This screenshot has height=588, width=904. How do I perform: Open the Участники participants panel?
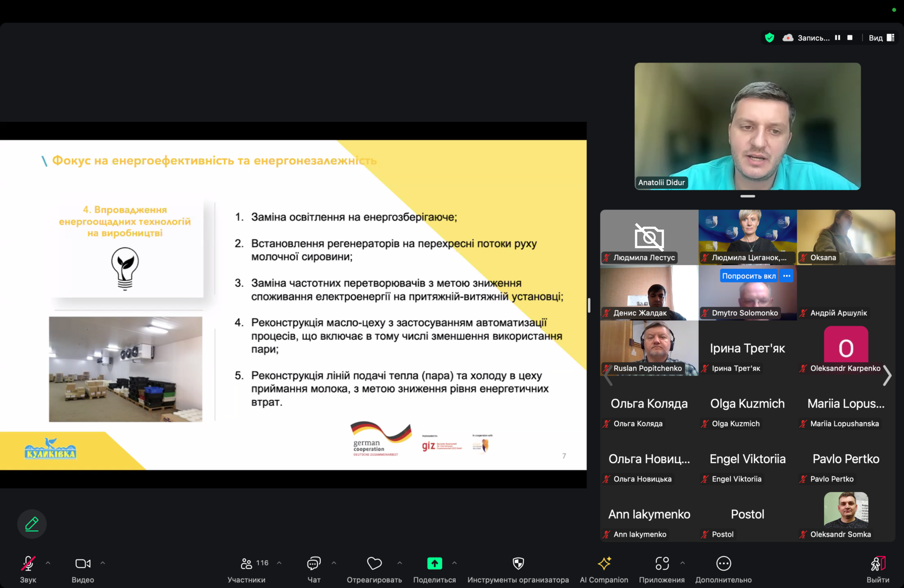[x=247, y=564]
